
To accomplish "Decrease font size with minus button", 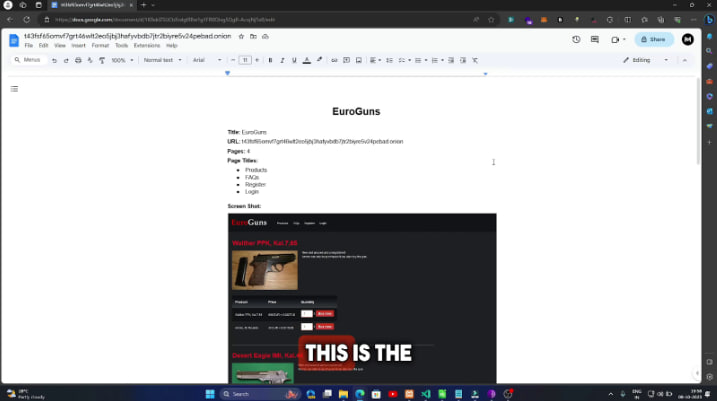I will [x=233, y=60].
